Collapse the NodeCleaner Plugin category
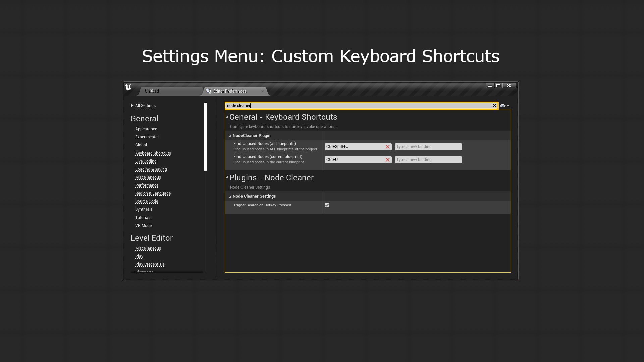The height and width of the screenshot is (362, 644). (x=230, y=136)
